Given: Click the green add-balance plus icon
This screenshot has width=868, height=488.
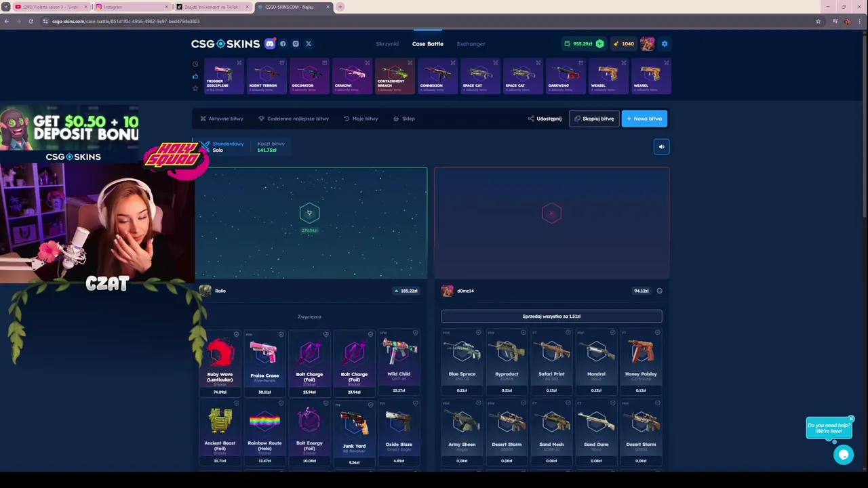Looking at the screenshot, I should pyautogui.click(x=599, y=43).
